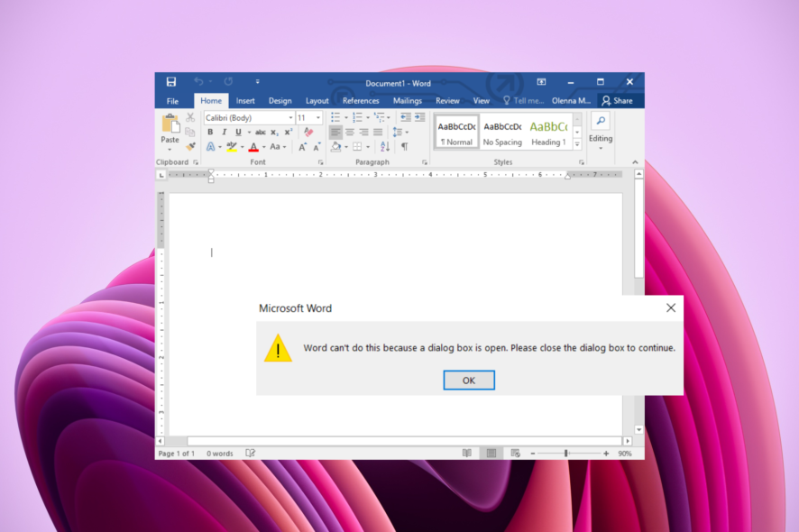The image size is (799, 532).
Task: Switch to the Mailings tab
Action: [x=408, y=101]
